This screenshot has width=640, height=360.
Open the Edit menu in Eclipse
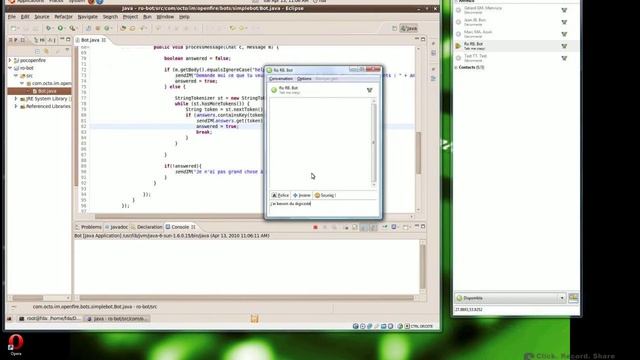[x=25, y=17]
